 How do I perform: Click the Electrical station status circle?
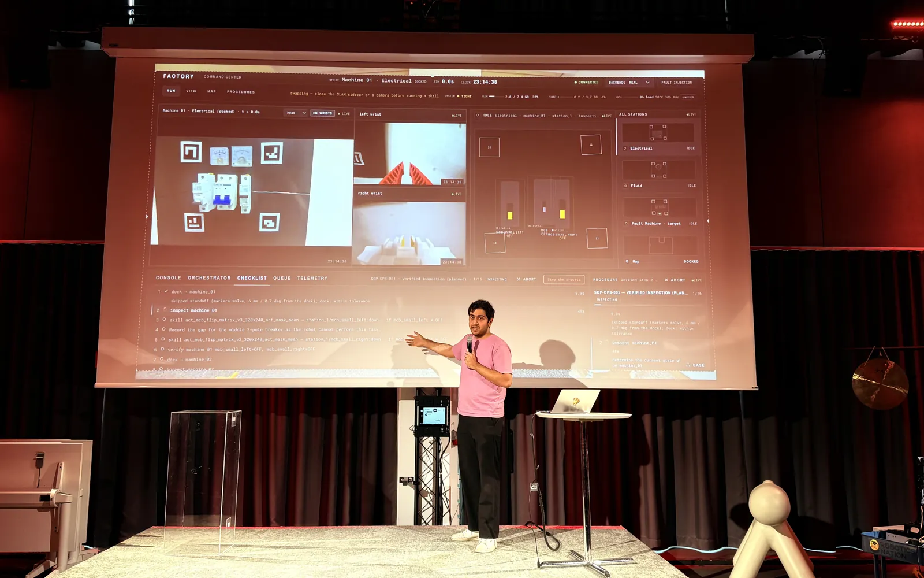point(625,149)
